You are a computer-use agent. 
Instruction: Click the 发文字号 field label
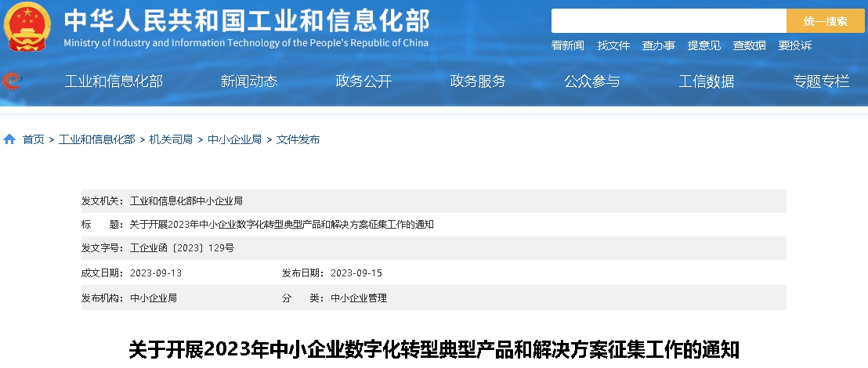(x=103, y=248)
